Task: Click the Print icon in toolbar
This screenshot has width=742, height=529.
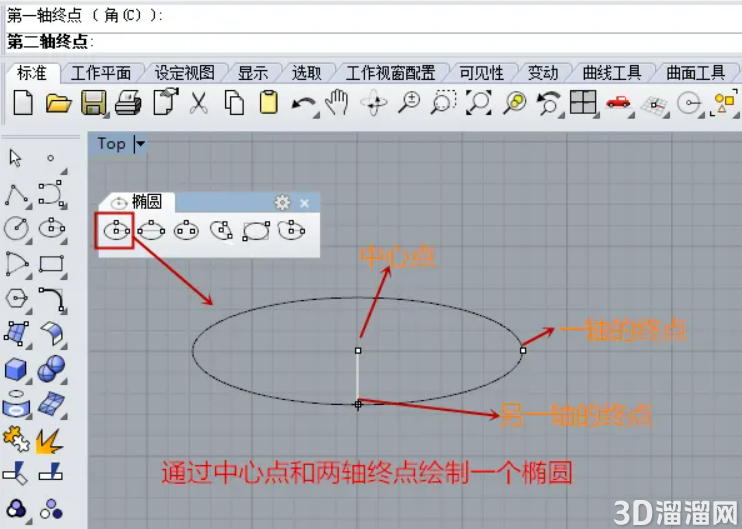Action: [128, 103]
